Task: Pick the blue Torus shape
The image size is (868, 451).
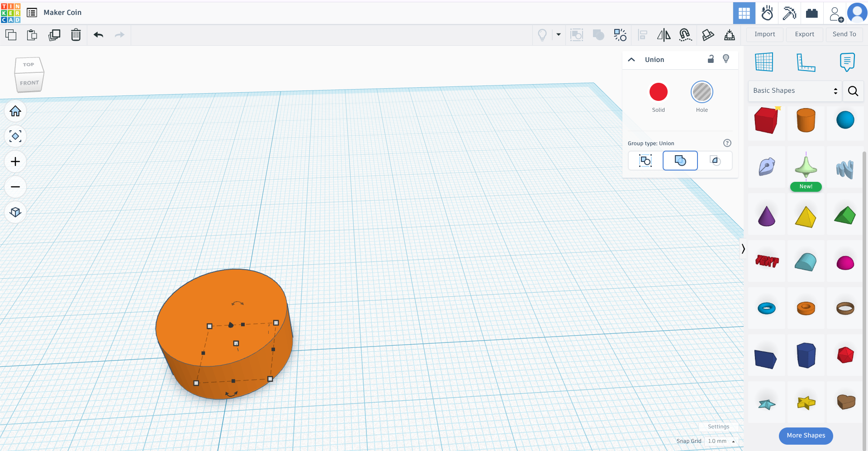Action: click(x=767, y=309)
